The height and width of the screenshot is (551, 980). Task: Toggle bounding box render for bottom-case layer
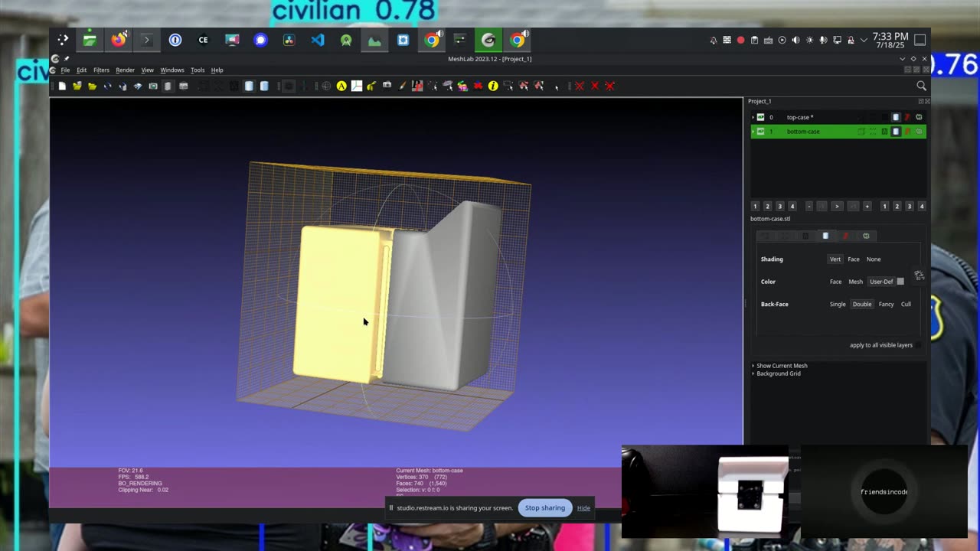click(x=861, y=132)
